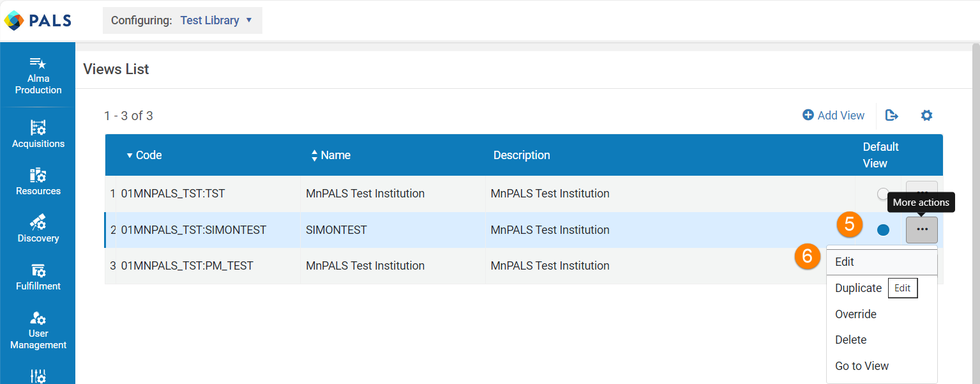Open Resources configuration
Screen dimensions: 980x384
point(38,181)
